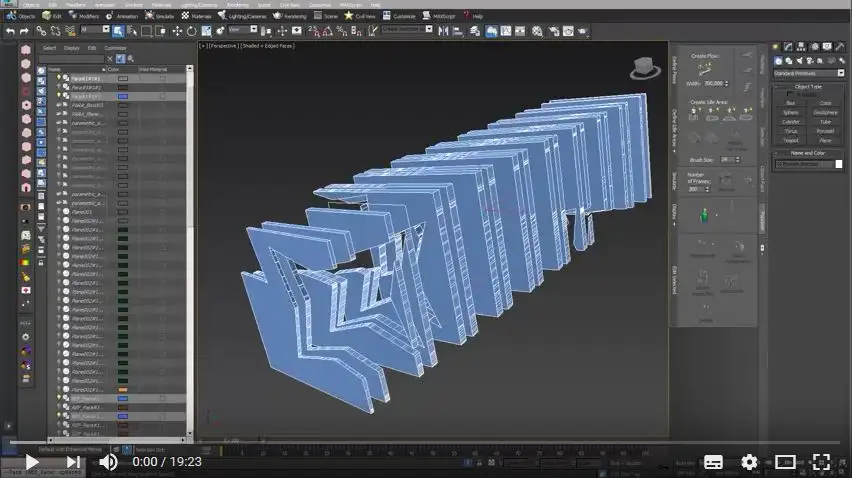This screenshot has width=852, height=478.
Task: Click the ViewCube in the viewport
Action: [645, 68]
